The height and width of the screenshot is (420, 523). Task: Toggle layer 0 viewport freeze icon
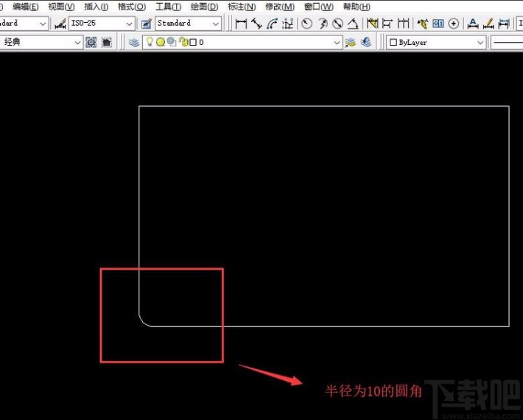(x=172, y=42)
